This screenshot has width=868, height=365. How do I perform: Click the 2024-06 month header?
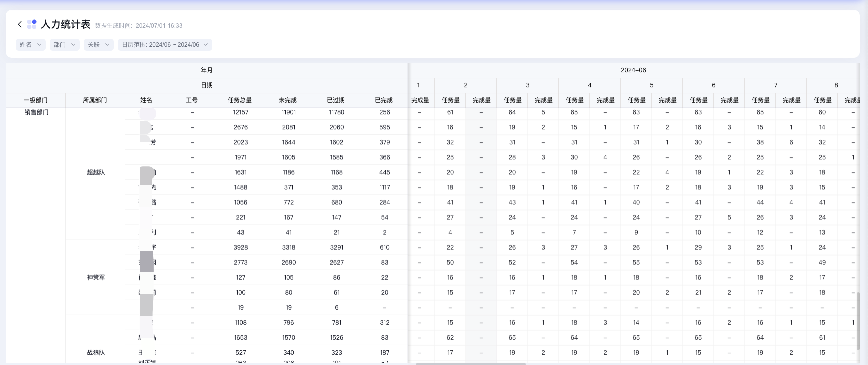coord(633,70)
